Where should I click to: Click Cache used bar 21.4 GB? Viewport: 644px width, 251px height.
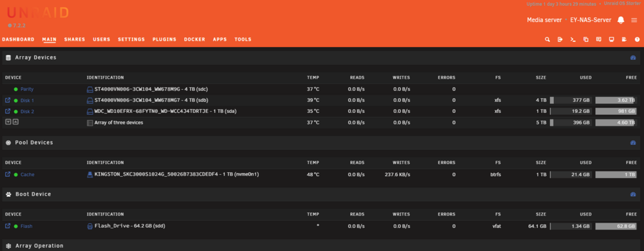click(x=571, y=174)
